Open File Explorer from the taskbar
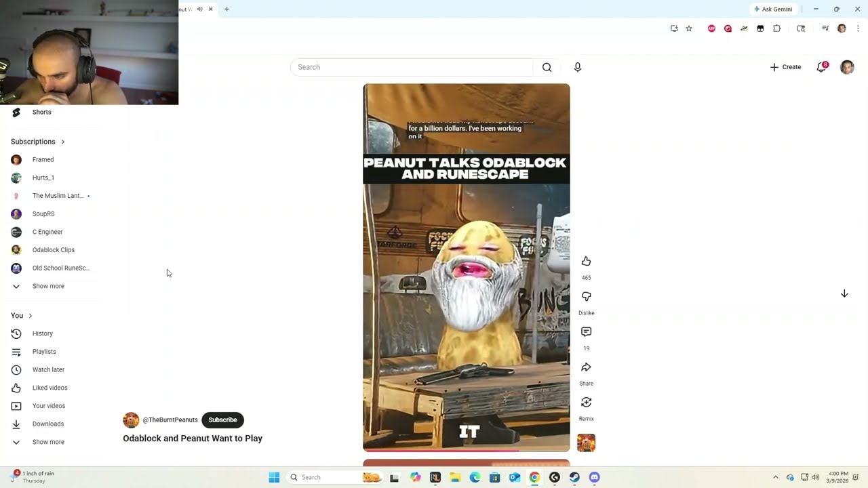868x488 pixels. click(x=455, y=477)
